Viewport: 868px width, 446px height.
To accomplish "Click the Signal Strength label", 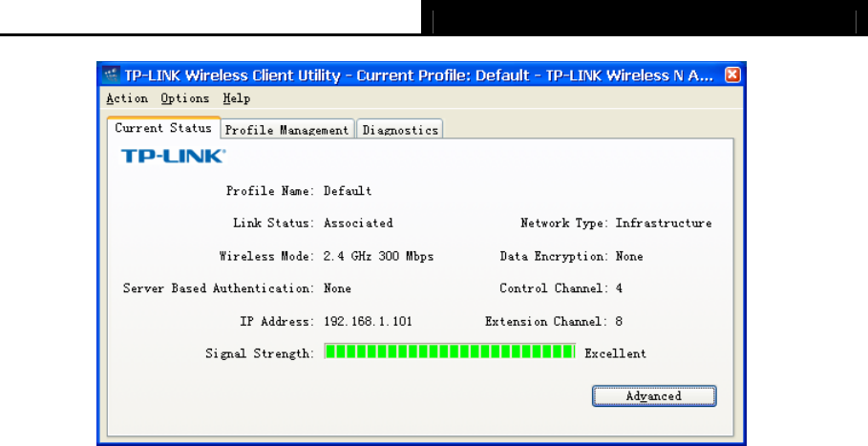I will tap(260, 353).
